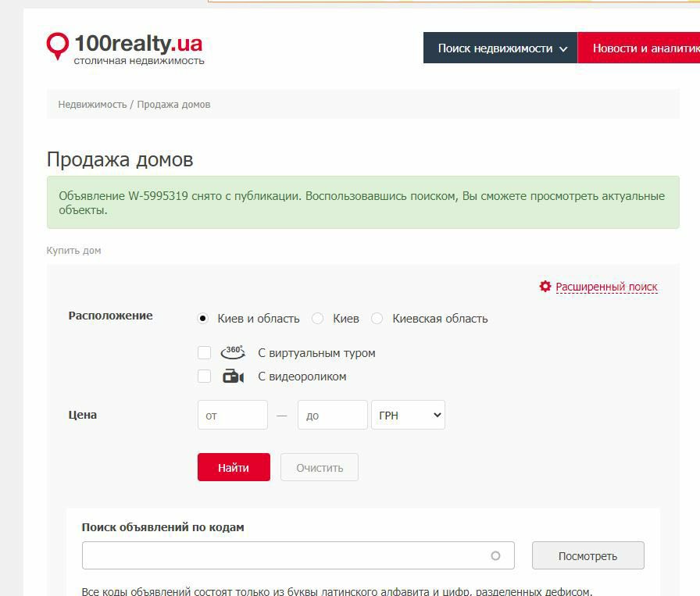Screen dimensions: 700x596
Task: Go to Недвижимость breadcrumb link
Action: 92,105
